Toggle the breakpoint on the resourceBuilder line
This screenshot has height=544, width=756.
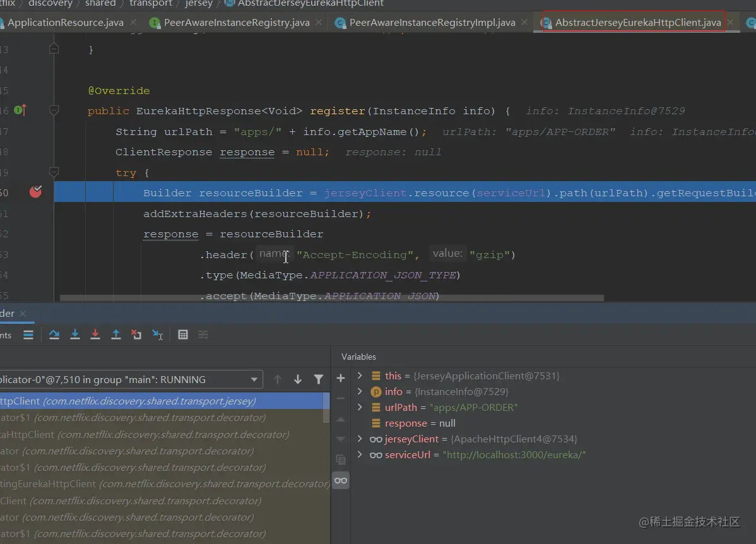[36, 192]
